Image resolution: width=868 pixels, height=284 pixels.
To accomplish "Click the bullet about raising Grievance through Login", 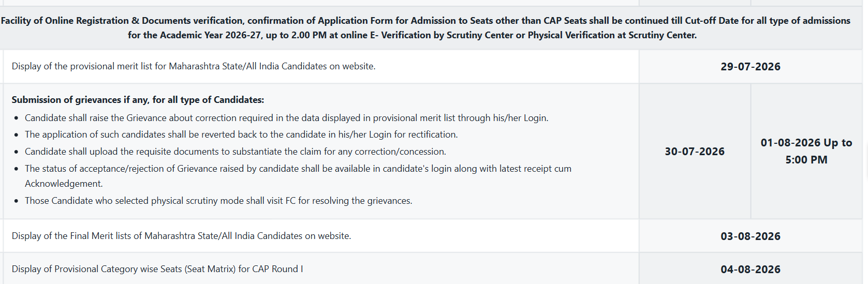I will click(286, 118).
